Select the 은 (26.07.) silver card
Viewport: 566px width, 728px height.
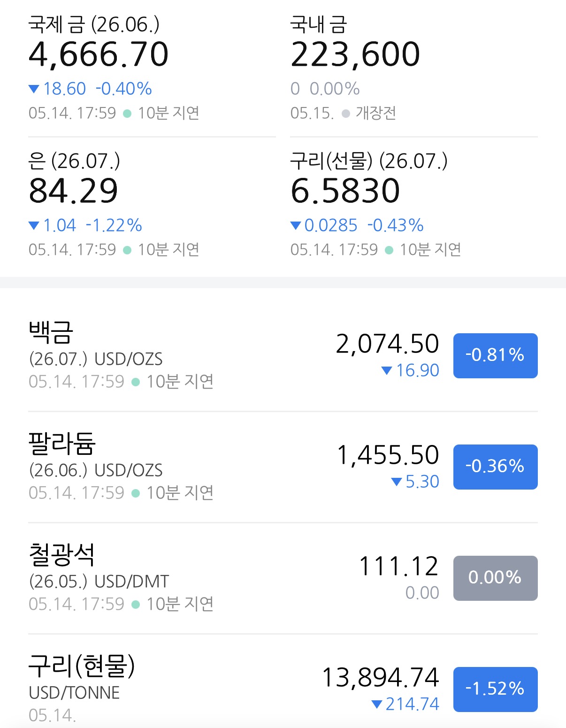pyautogui.click(x=152, y=205)
